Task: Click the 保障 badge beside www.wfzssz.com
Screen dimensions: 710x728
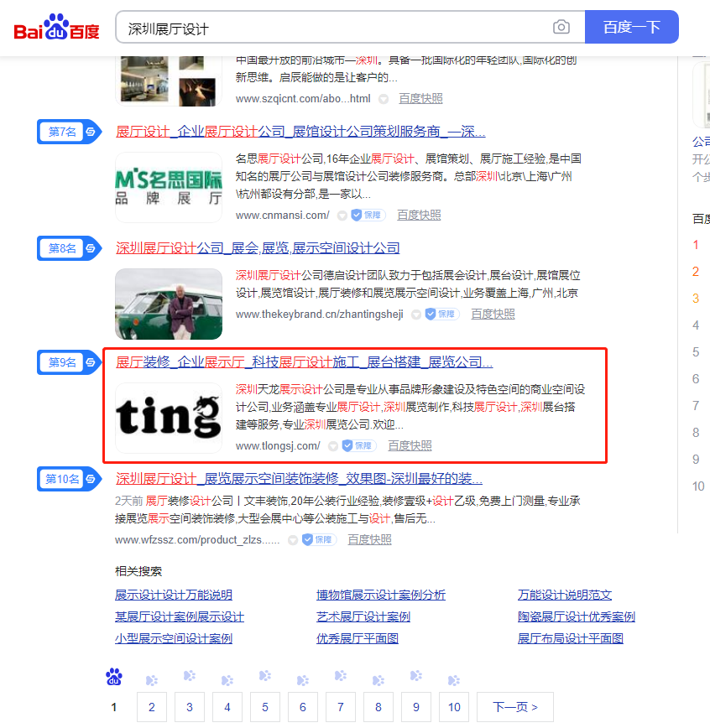Action: [319, 540]
